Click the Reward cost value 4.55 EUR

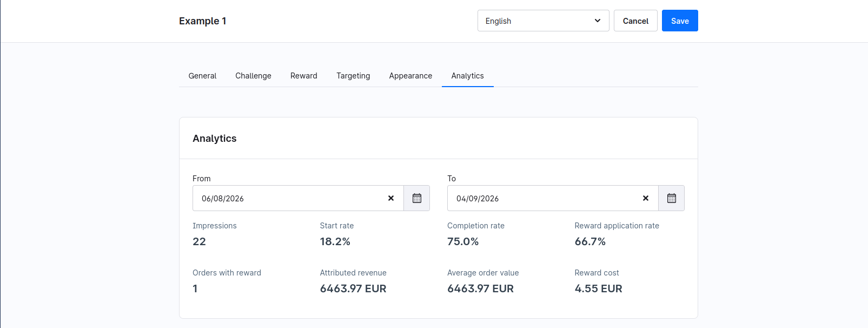coord(598,288)
